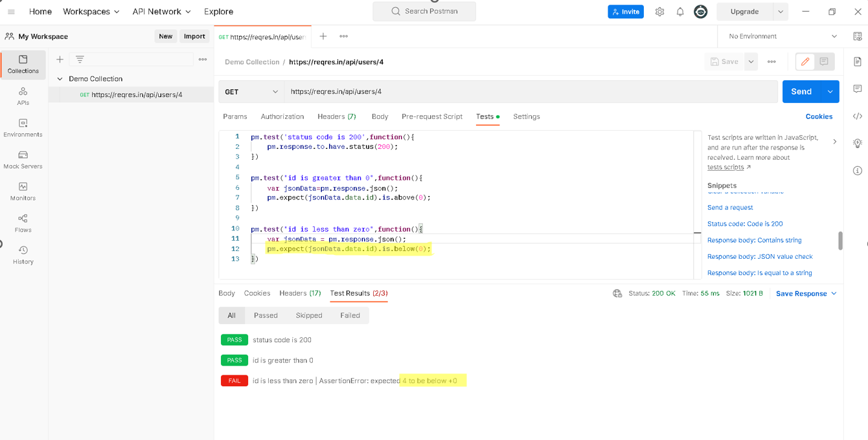
Task: Click the Send button
Action: click(x=801, y=92)
